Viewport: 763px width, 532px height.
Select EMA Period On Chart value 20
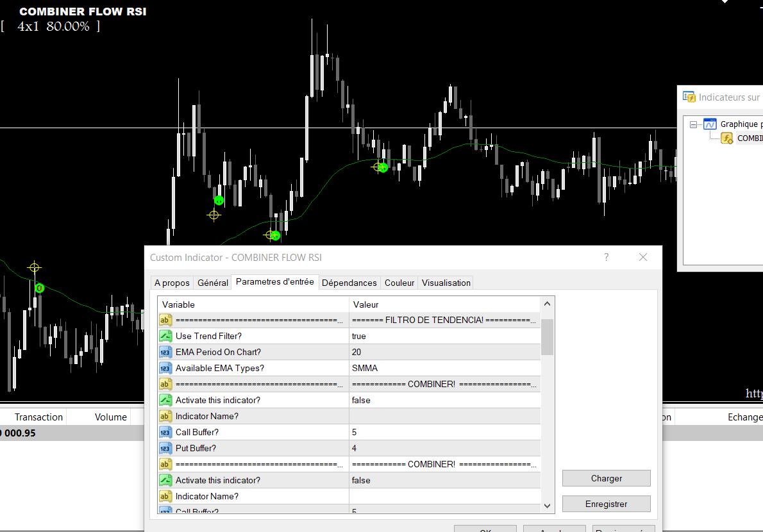tap(444, 352)
